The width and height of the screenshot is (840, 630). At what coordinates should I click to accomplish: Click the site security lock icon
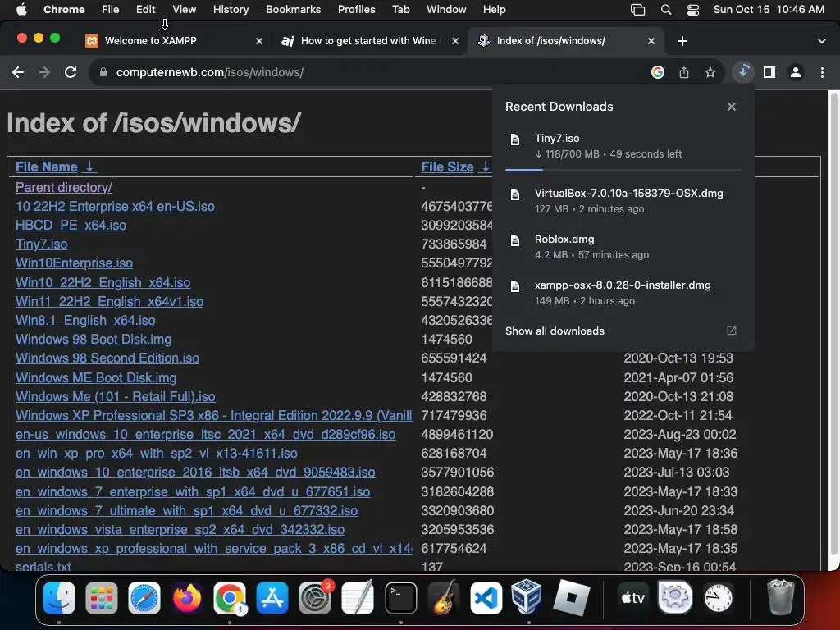(103, 72)
